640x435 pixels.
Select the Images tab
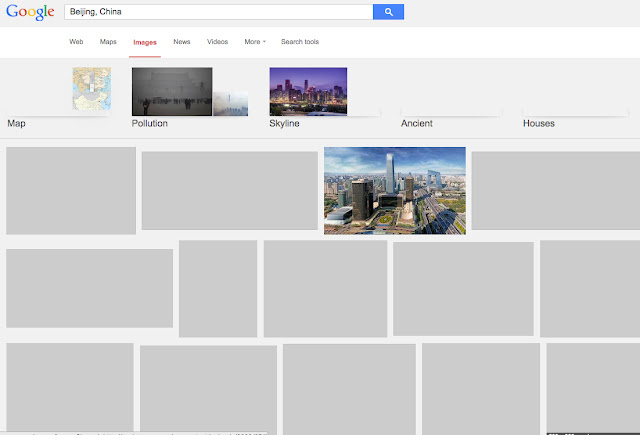tap(145, 42)
